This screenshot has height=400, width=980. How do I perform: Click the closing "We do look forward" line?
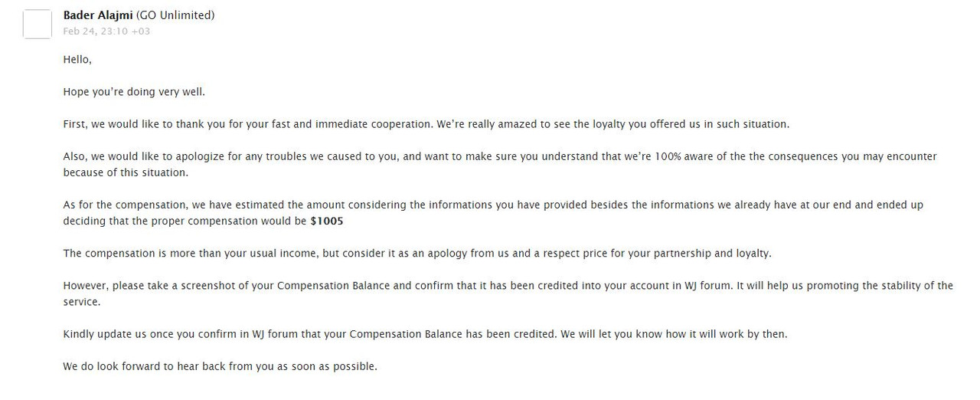[220, 366]
